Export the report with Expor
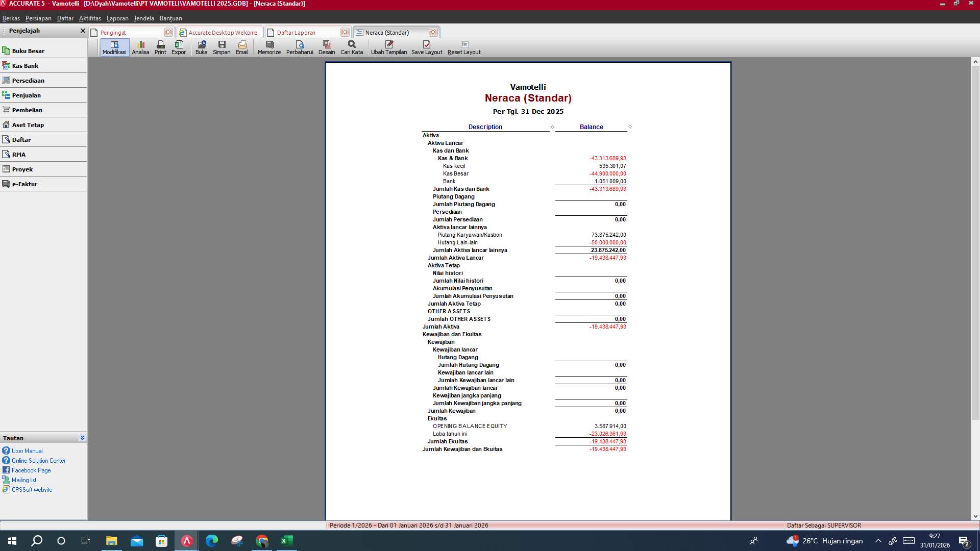 tap(178, 47)
